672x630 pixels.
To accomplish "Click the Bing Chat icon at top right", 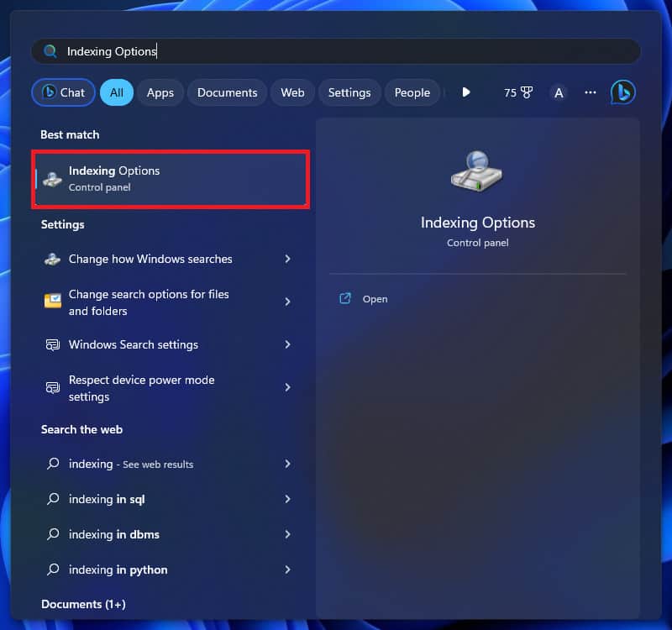I will [622, 92].
